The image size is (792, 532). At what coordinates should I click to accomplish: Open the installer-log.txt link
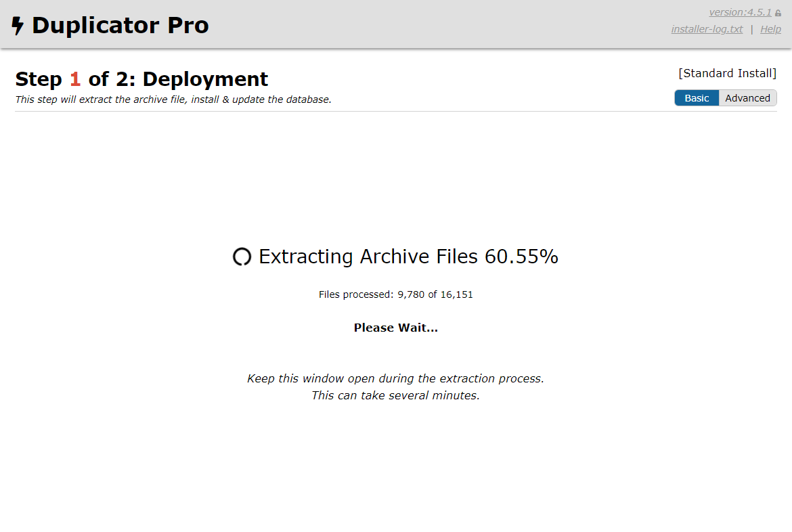707,29
